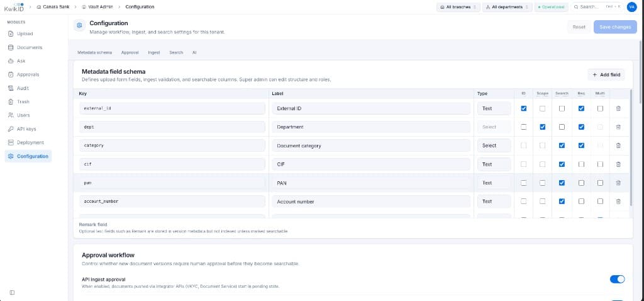
Task: Click the page vertical scrollbar
Action: click(641, 72)
